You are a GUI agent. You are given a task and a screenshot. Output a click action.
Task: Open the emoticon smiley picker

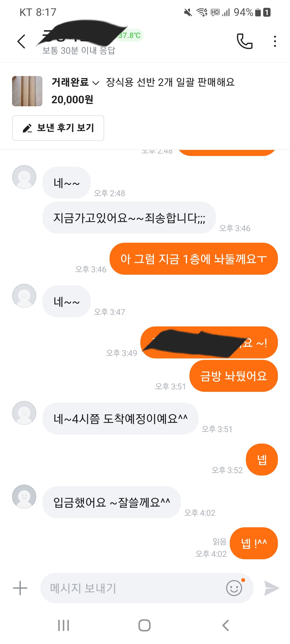click(x=234, y=588)
